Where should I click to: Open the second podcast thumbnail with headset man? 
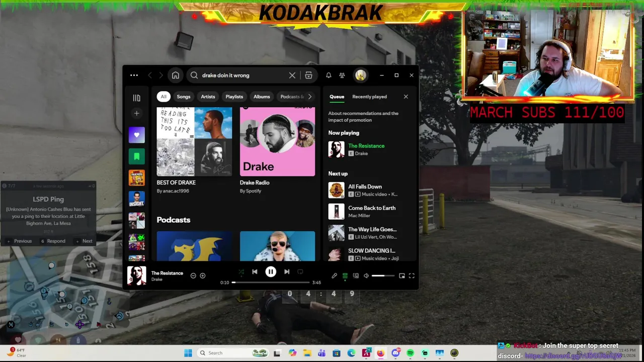tap(277, 246)
